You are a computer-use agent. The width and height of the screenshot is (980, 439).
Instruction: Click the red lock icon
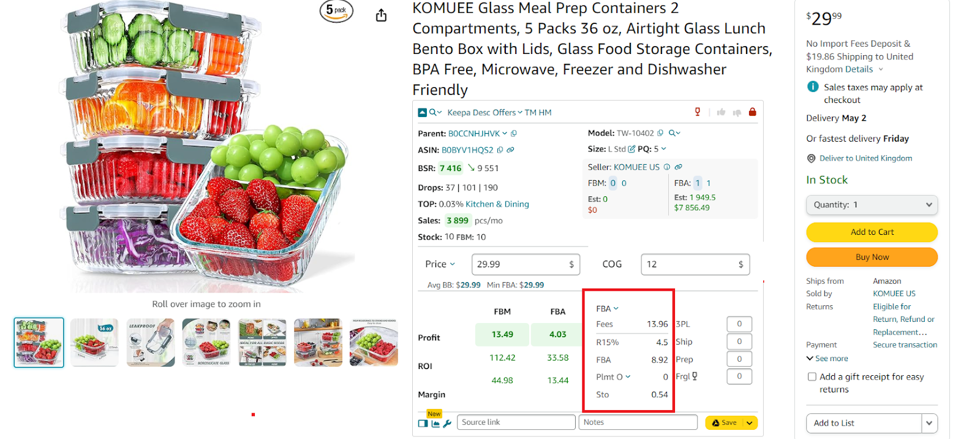point(752,112)
